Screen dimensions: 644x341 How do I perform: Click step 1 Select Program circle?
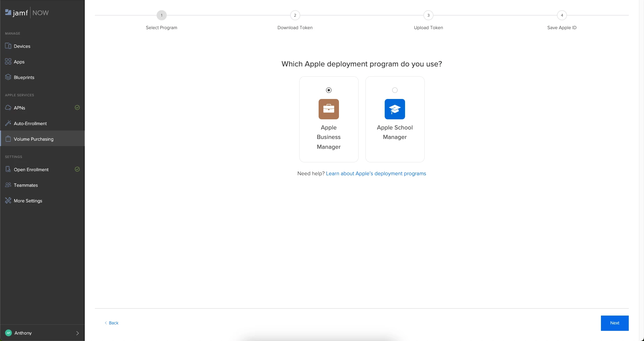162,15
